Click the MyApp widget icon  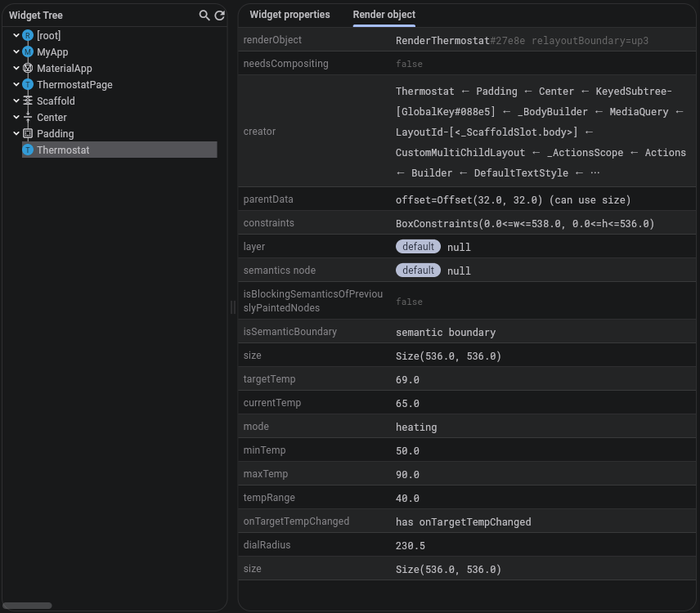(28, 51)
